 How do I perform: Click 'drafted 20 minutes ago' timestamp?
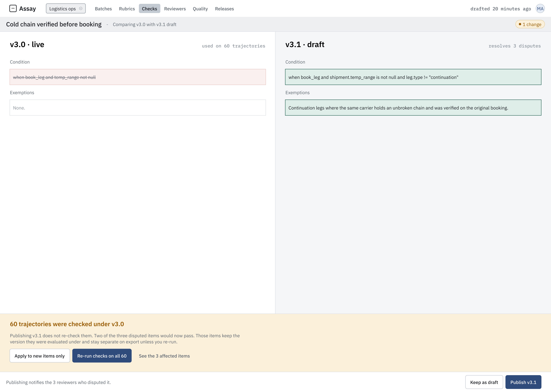pos(501,9)
